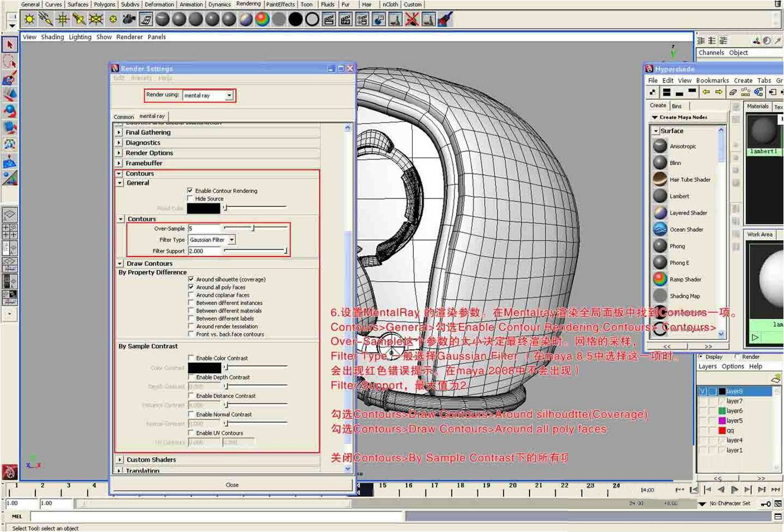Click the paint brush shelf icon
This screenshot has height=532, width=784.
click(x=445, y=20)
